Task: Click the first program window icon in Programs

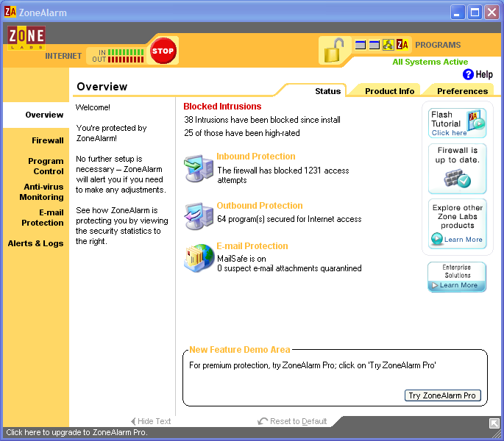Action: [x=361, y=45]
